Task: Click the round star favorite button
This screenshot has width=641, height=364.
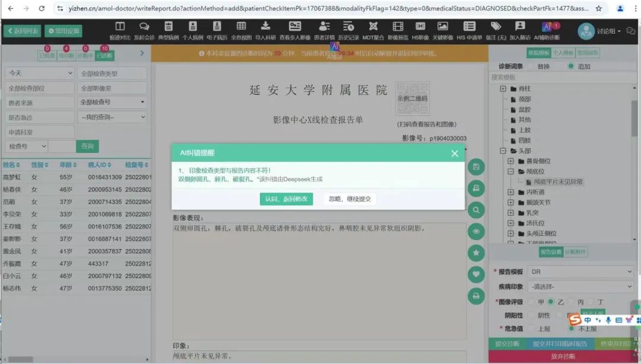Action: point(476,253)
